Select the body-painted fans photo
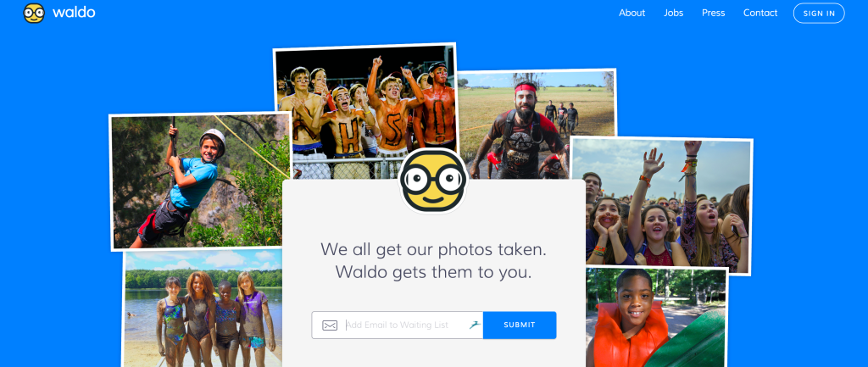 coord(366,109)
